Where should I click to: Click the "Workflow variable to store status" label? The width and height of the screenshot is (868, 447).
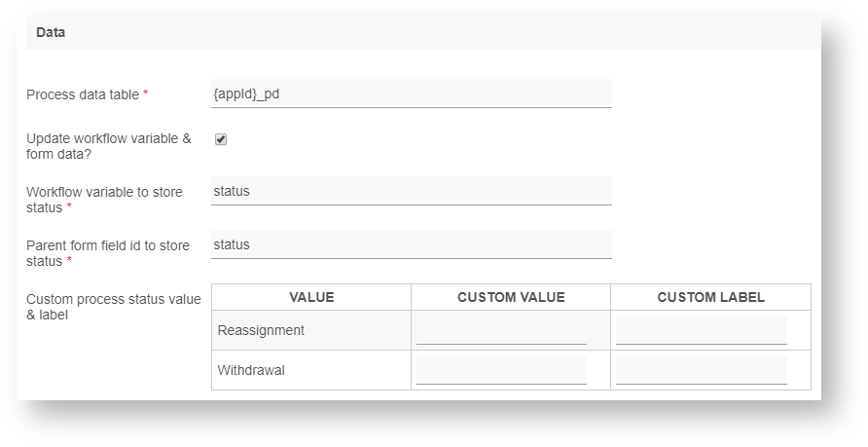click(x=103, y=200)
